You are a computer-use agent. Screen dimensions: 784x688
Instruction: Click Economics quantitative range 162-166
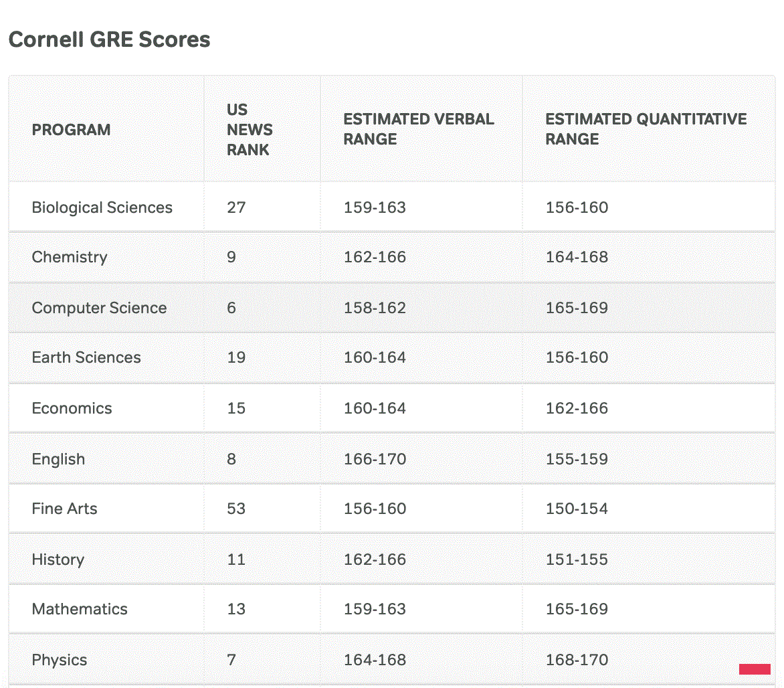click(577, 408)
